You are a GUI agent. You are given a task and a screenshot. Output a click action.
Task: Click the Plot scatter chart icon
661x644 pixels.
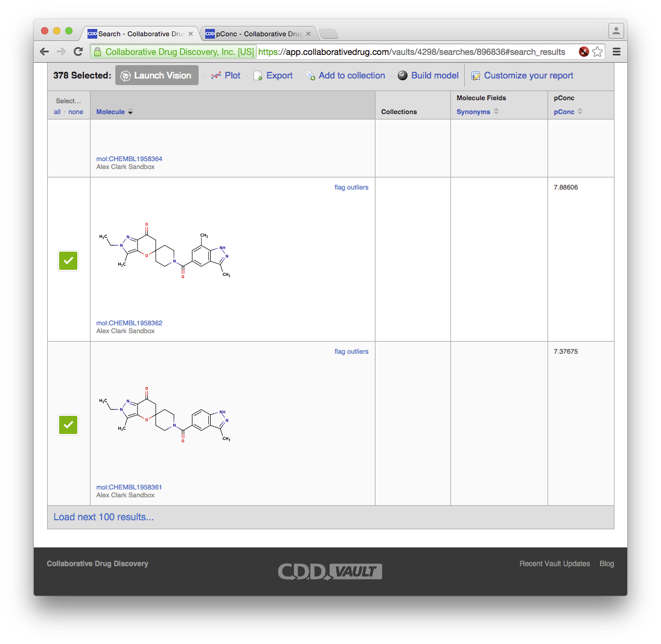click(x=216, y=76)
